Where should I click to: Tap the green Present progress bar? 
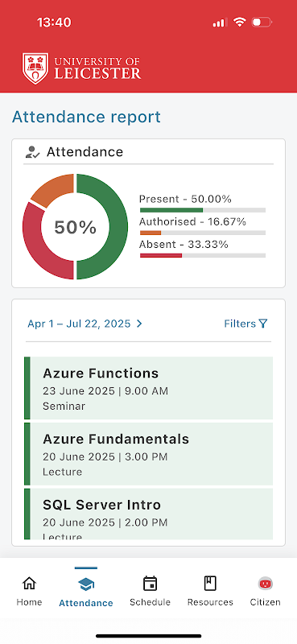tap(171, 210)
